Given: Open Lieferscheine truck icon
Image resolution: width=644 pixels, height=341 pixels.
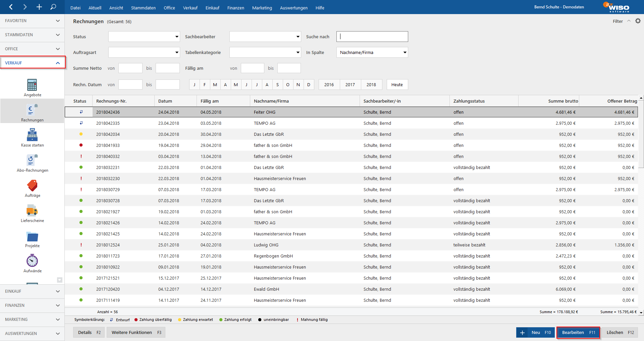Looking at the screenshot, I should (32, 211).
